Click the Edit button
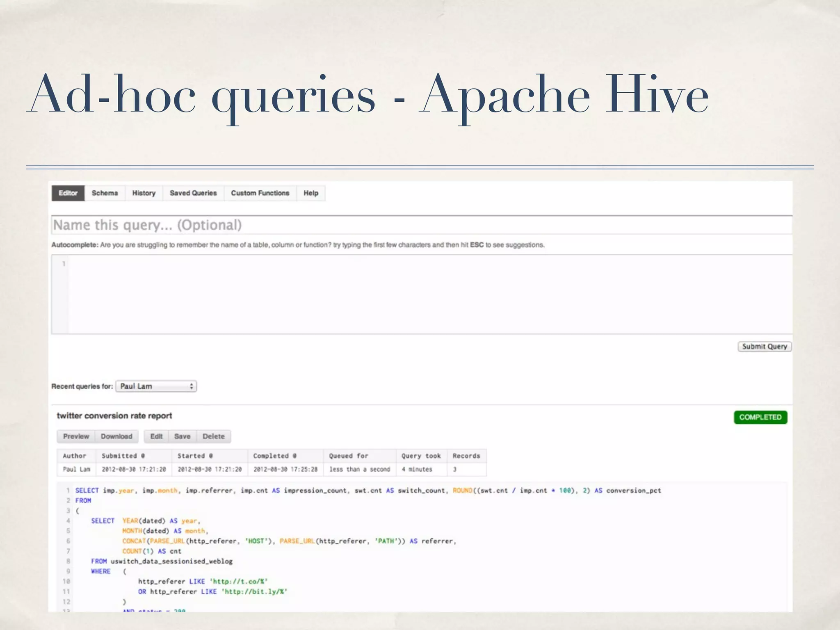The width and height of the screenshot is (840, 630). tap(156, 436)
